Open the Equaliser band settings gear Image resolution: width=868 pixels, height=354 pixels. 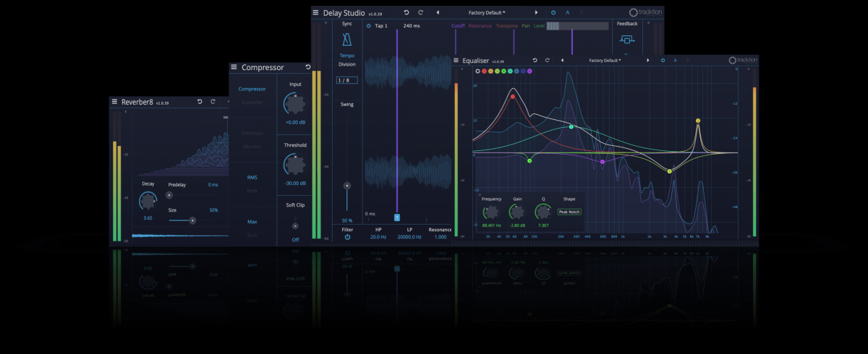477,71
